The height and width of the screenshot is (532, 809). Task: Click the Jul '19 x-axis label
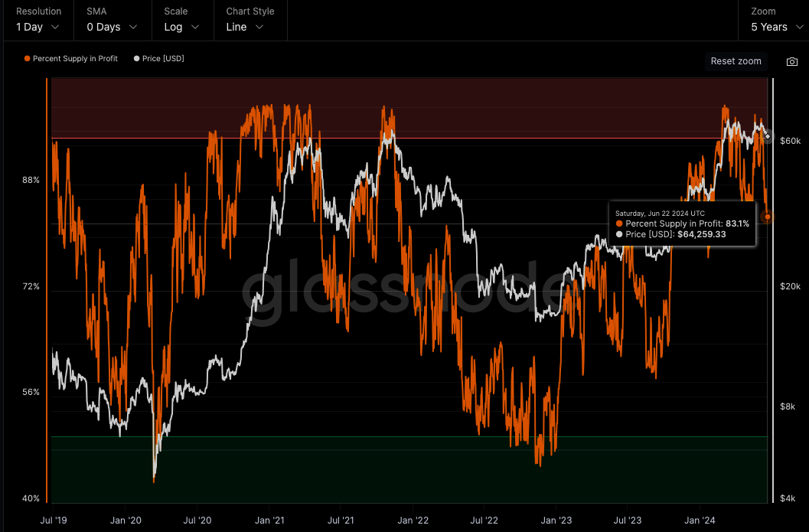coord(54,520)
